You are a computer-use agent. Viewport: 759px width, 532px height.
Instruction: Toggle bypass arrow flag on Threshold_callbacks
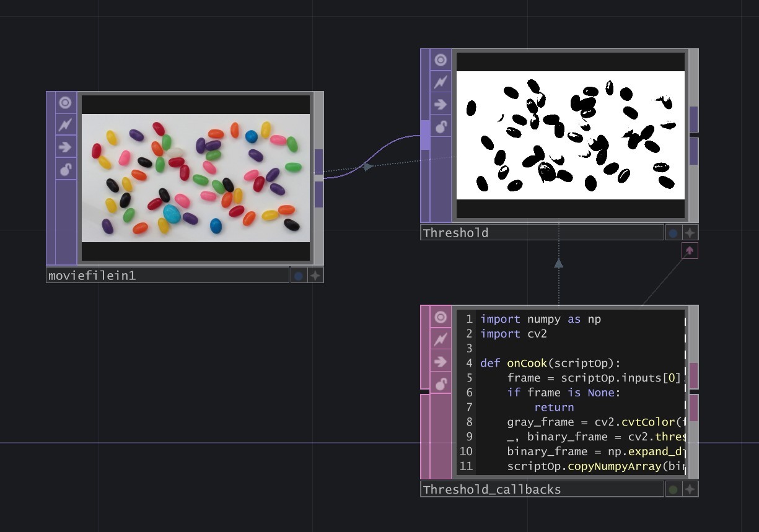click(x=441, y=362)
